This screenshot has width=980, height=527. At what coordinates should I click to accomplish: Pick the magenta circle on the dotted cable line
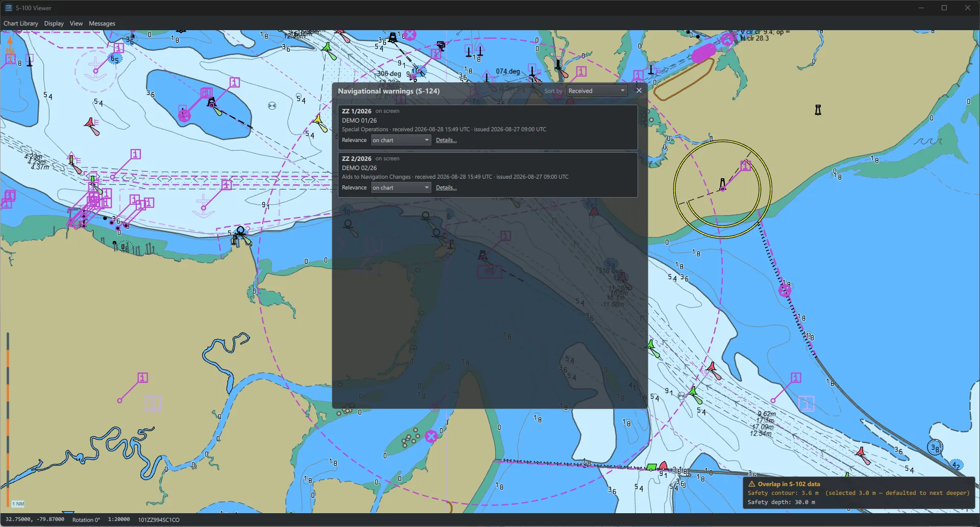pos(785,291)
